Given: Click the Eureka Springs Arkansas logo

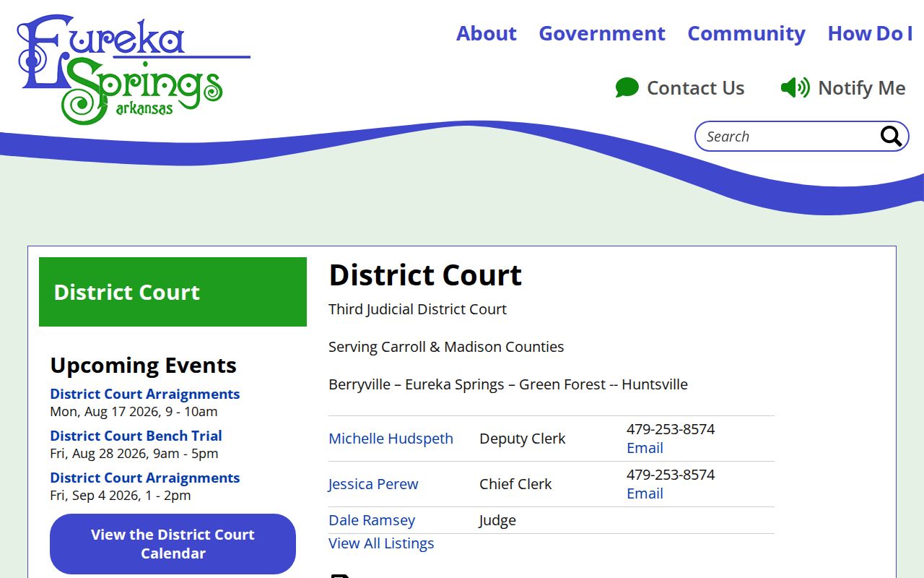Looking at the screenshot, I should point(134,69).
